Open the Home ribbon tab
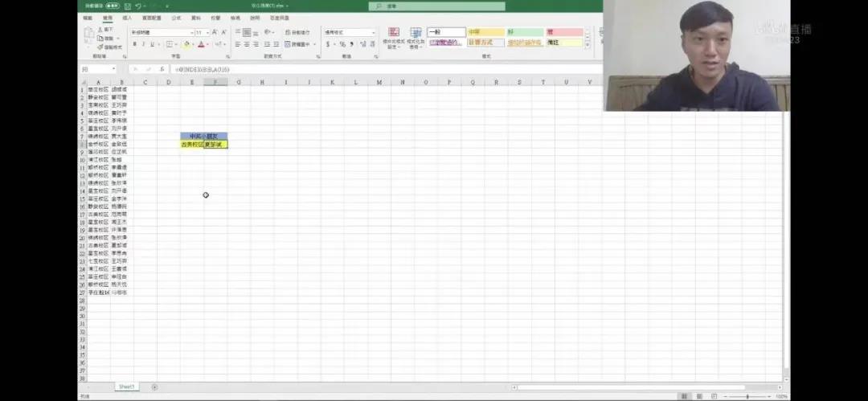The width and height of the screenshot is (868, 401). [108, 18]
